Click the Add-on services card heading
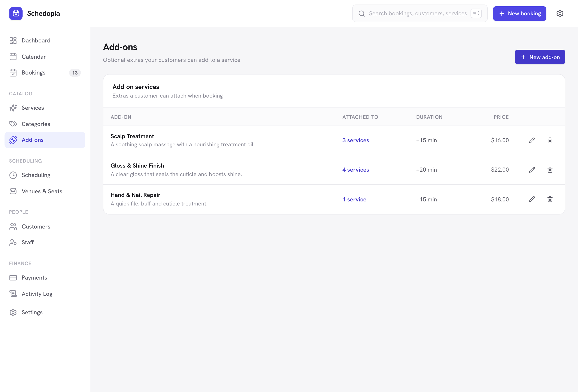578x392 pixels. click(135, 87)
